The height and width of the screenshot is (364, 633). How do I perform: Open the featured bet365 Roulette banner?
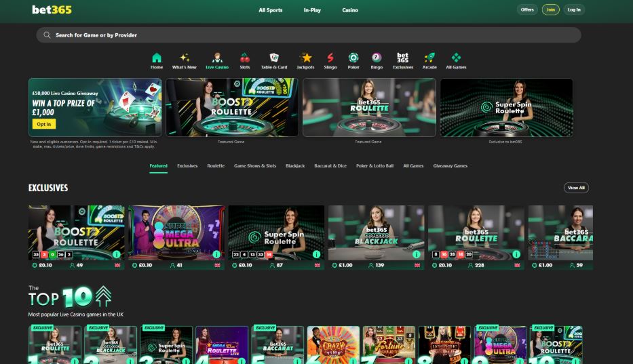tap(369, 107)
